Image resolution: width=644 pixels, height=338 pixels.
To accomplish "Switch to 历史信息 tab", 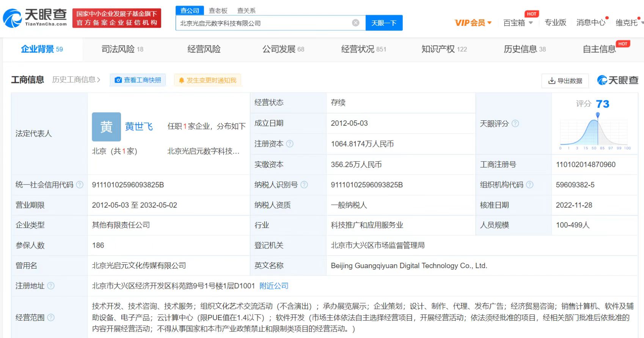I will tap(525, 49).
